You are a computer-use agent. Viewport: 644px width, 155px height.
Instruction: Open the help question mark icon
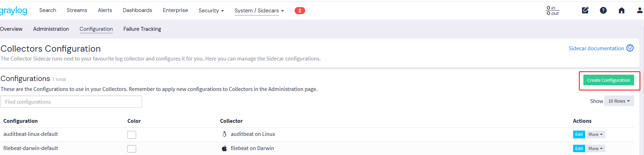click(x=603, y=10)
